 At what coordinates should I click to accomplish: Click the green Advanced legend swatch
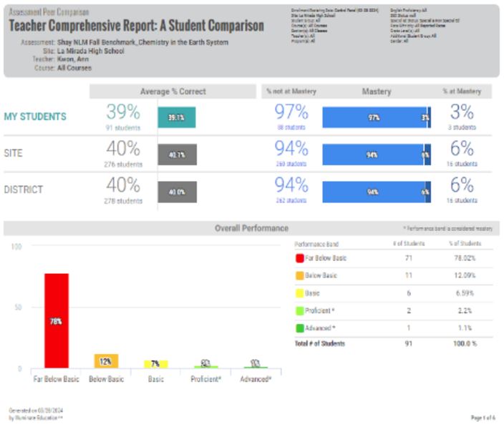pos(299,328)
